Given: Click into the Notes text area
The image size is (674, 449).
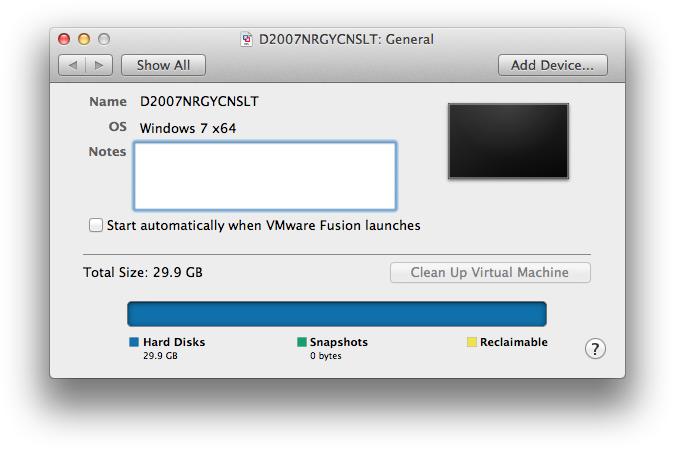Looking at the screenshot, I should tap(265, 176).
